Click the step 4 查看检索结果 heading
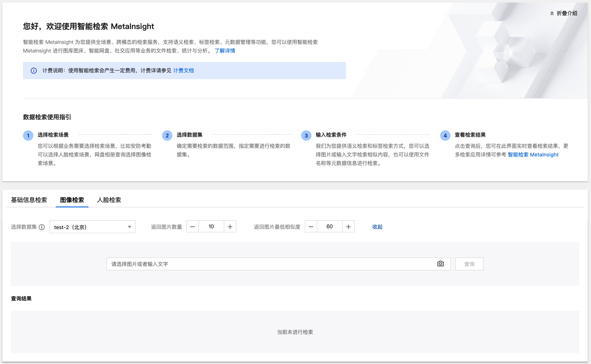Image resolution: width=591 pixels, height=364 pixels. click(x=470, y=135)
